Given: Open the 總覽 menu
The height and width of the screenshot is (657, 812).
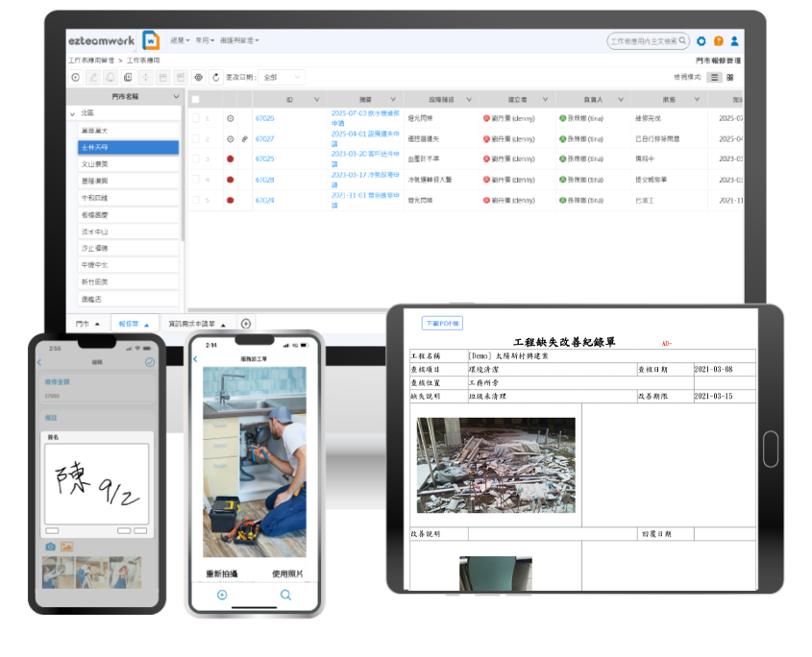Looking at the screenshot, I should [180, 40].
